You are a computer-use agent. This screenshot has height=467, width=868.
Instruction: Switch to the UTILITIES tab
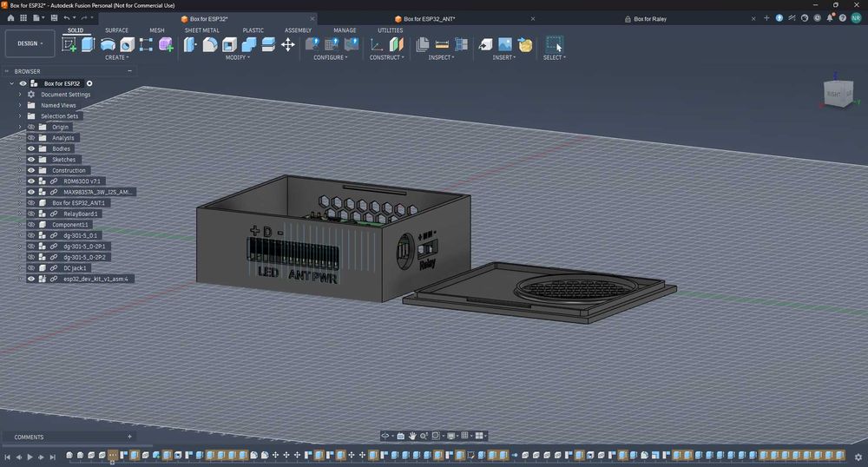[391, 30]
